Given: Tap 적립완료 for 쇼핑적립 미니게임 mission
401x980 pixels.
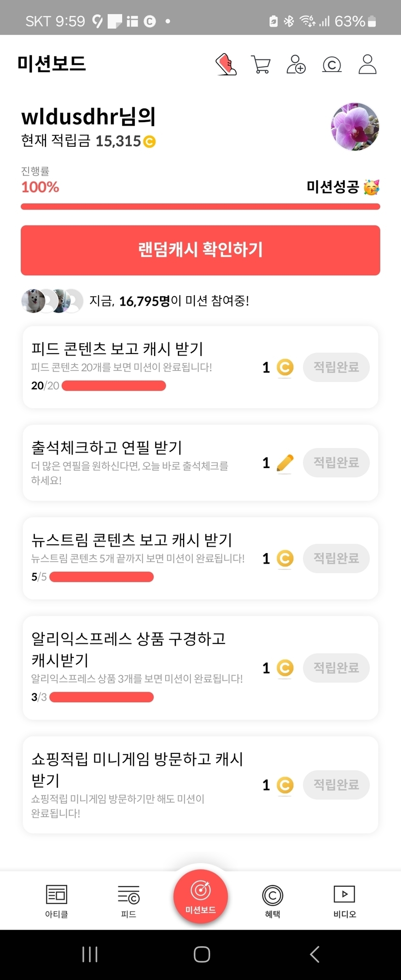Looking at the screenshot, I should [336, 785].
